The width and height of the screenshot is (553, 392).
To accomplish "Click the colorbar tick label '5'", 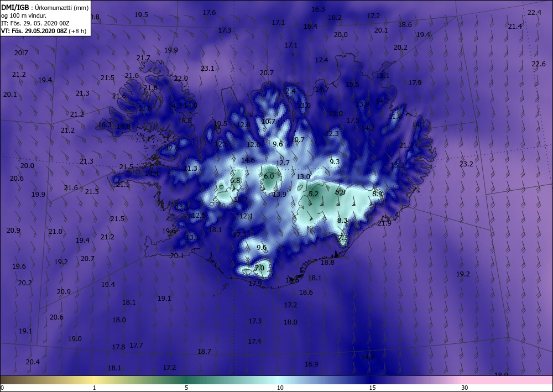I will pyautogui.click(x=186, y=388).
